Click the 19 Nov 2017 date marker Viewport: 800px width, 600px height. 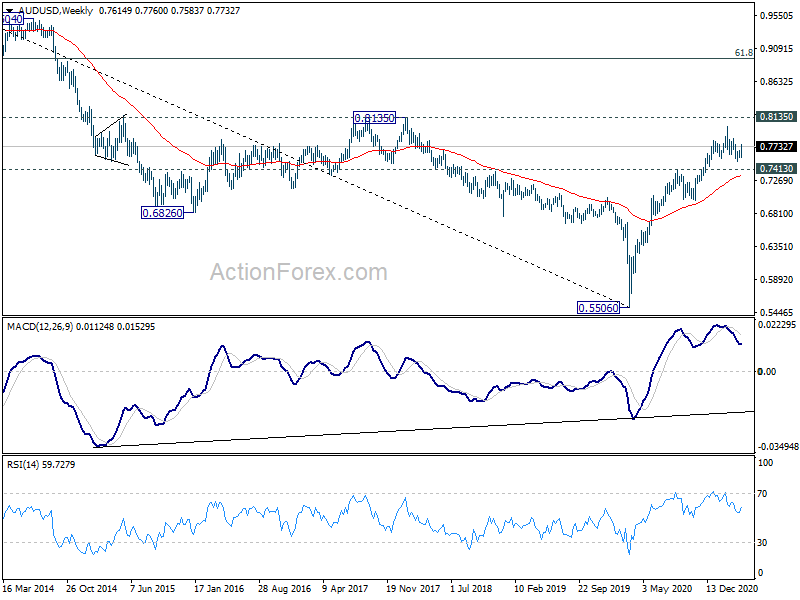pyautogui.click(x=413, y=588)
